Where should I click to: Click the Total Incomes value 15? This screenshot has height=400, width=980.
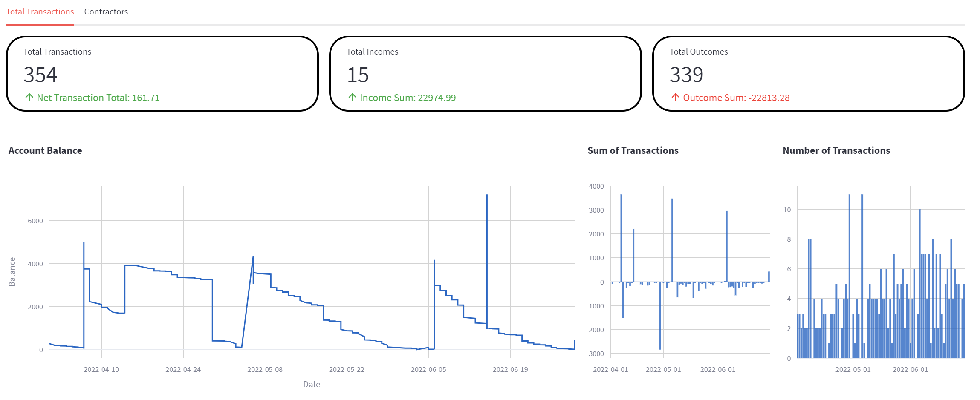(358, 75)
